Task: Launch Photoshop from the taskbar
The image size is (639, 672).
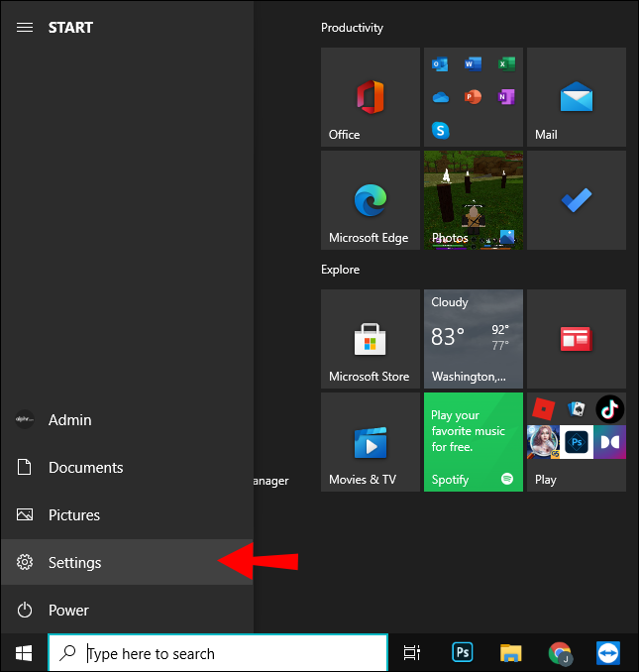Action: 463,653
